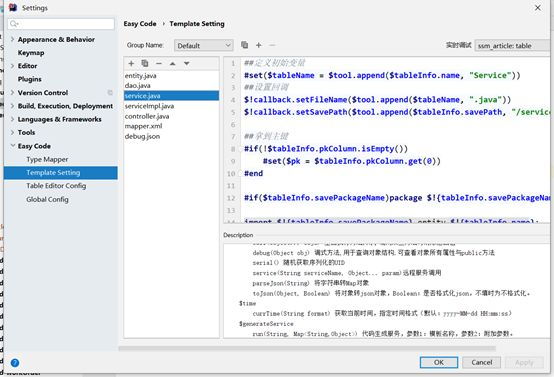
Task: Expand the Tools section
Action: pos(12,132)
